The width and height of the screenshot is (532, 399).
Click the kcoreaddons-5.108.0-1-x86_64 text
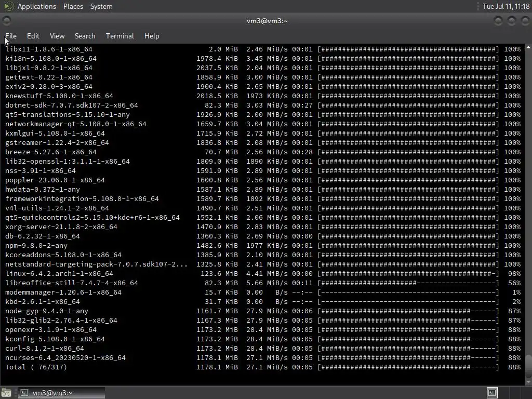pos(63,255)
